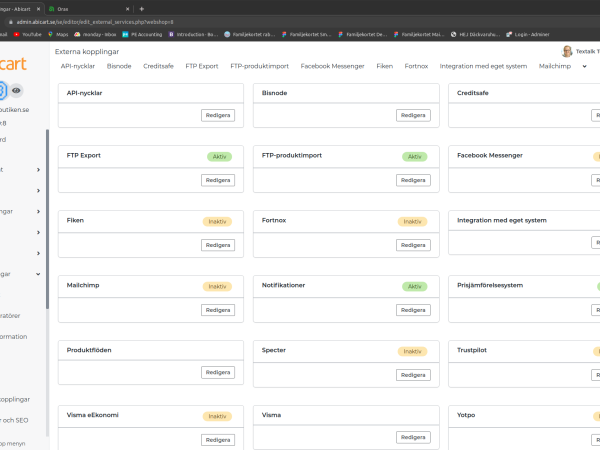This screenshot has height=450, width=600.
Task: Go to Facebook Messenger nav link
Action: (x=333, y=66)
